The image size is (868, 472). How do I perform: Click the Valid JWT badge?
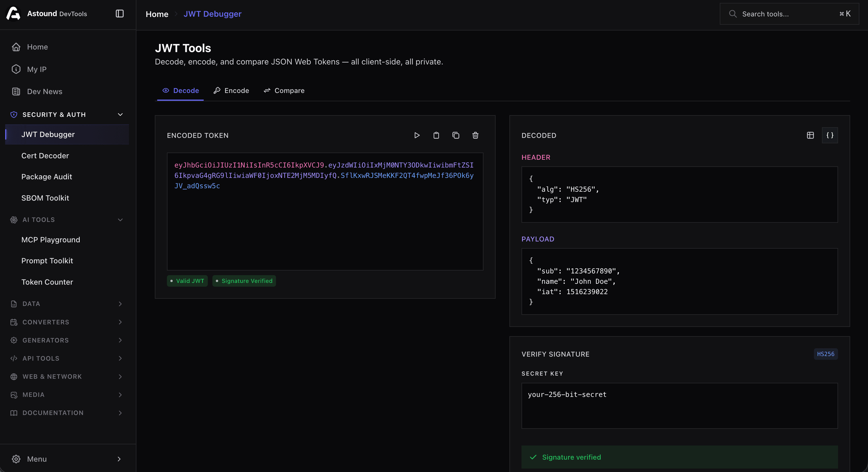pos(187,281)
